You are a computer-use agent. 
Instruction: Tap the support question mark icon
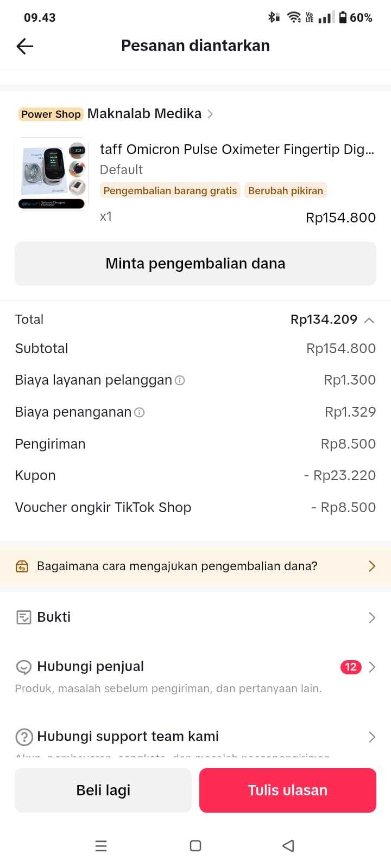[x=24, y=737]
